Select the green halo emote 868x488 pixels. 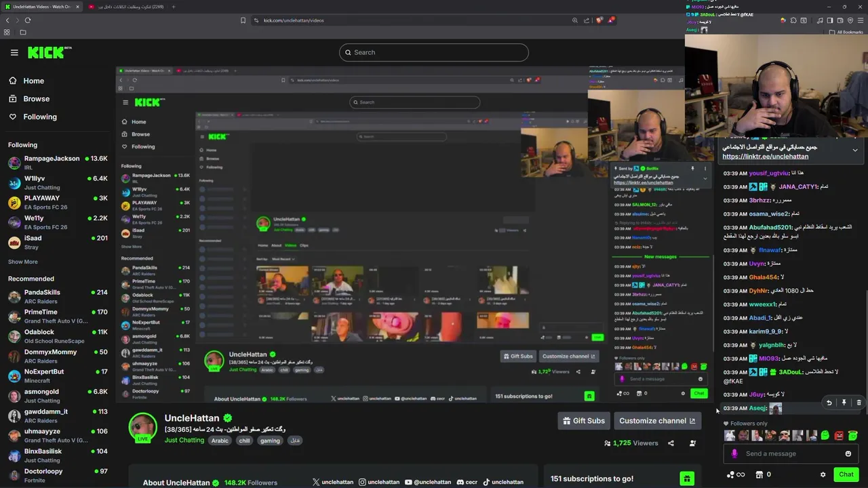[x=852, y=436]
